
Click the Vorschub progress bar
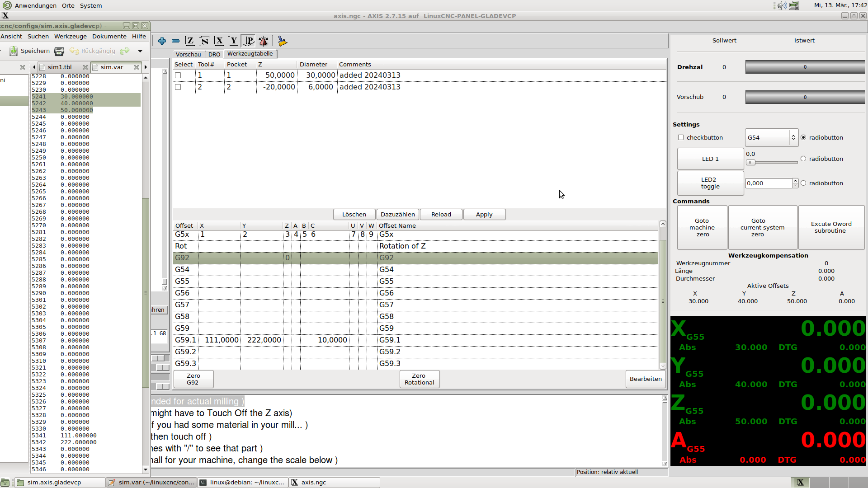(805, 97)
